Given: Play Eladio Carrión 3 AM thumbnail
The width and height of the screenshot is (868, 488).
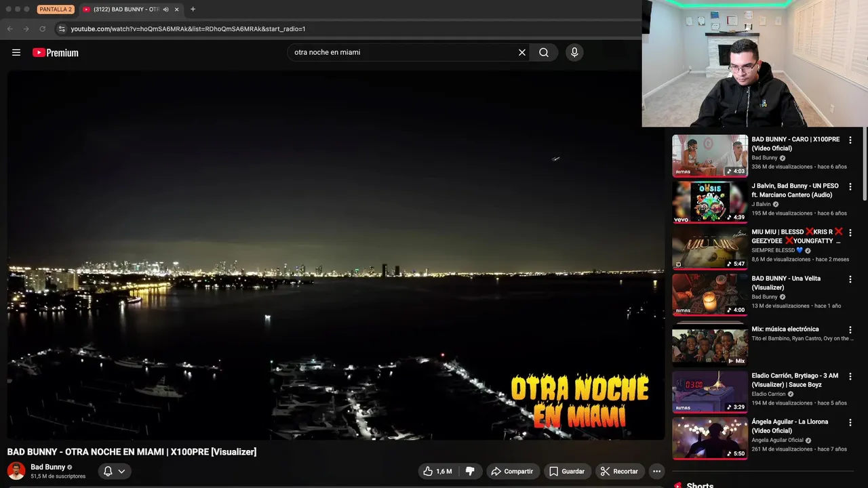Looking at the screenshot, I should click(x=710, y=392).
